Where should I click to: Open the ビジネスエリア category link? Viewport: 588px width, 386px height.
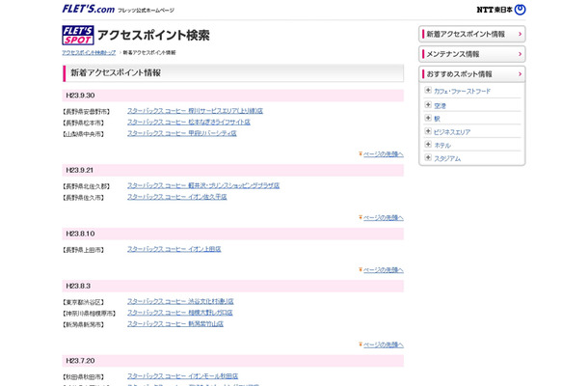tap(452, 132)
